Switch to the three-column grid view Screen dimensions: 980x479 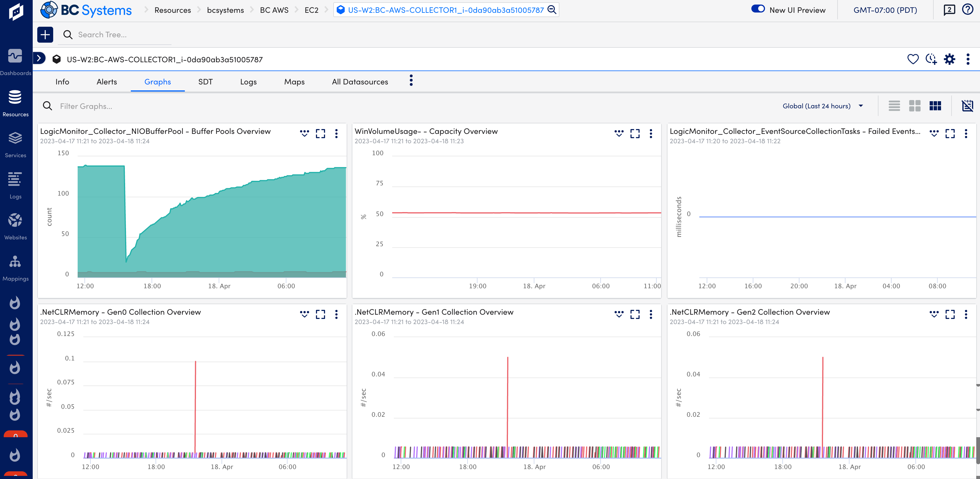935,106
